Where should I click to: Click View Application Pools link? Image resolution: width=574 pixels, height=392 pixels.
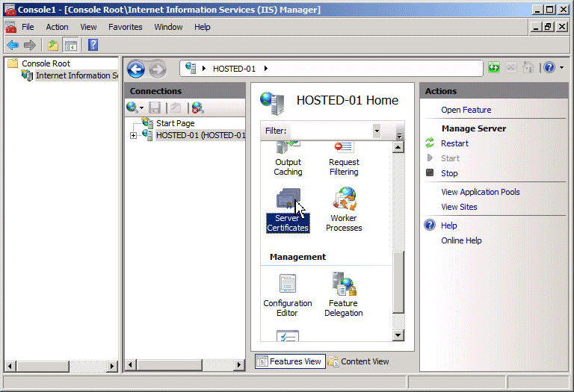481,192
